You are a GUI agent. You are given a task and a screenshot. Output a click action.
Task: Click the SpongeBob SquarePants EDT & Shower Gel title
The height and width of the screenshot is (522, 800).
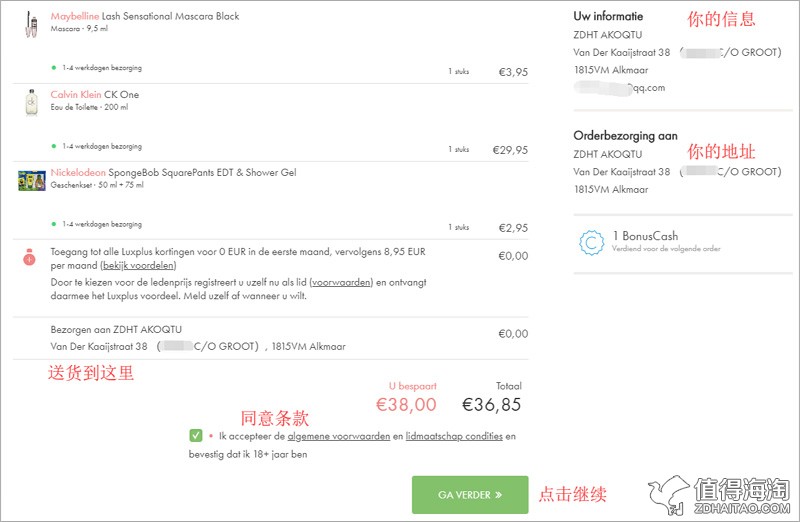(203, 172)
